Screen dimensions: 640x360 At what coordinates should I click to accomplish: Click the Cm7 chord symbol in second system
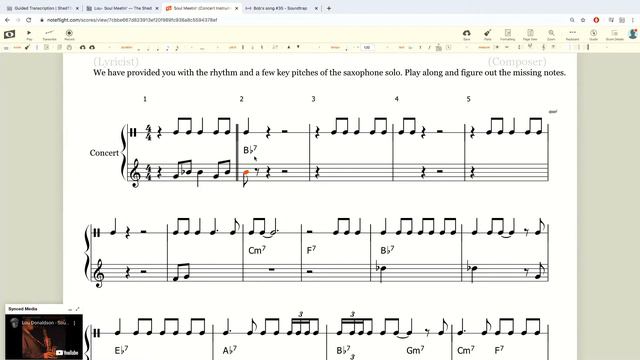[x=257, y=250]
